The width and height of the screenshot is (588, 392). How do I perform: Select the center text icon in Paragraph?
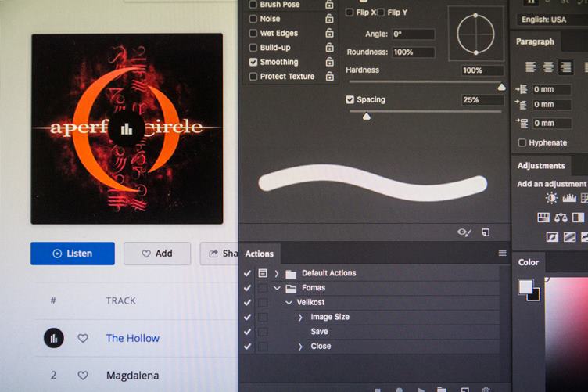548,67
